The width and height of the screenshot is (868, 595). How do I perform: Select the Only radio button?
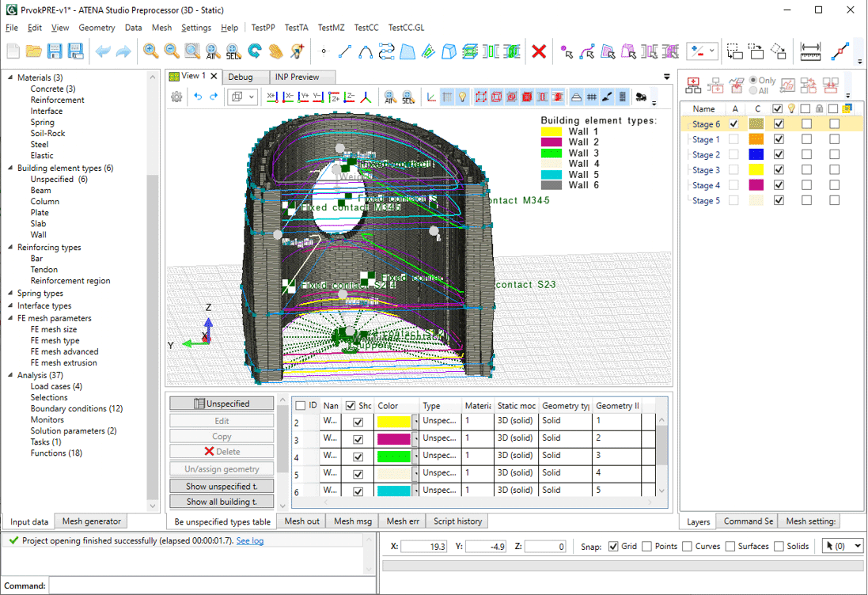(x=753, y=81)
